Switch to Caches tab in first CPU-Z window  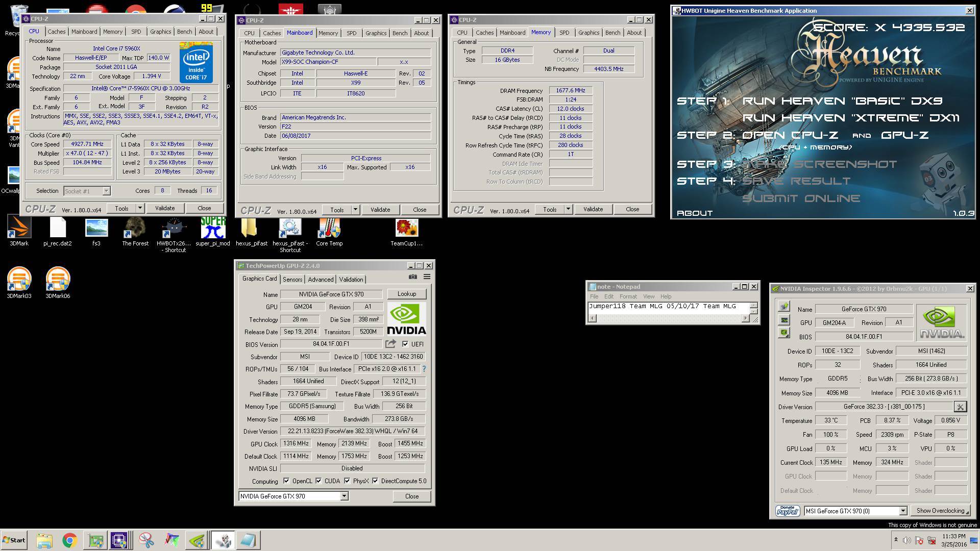click(x=57, y=32)
